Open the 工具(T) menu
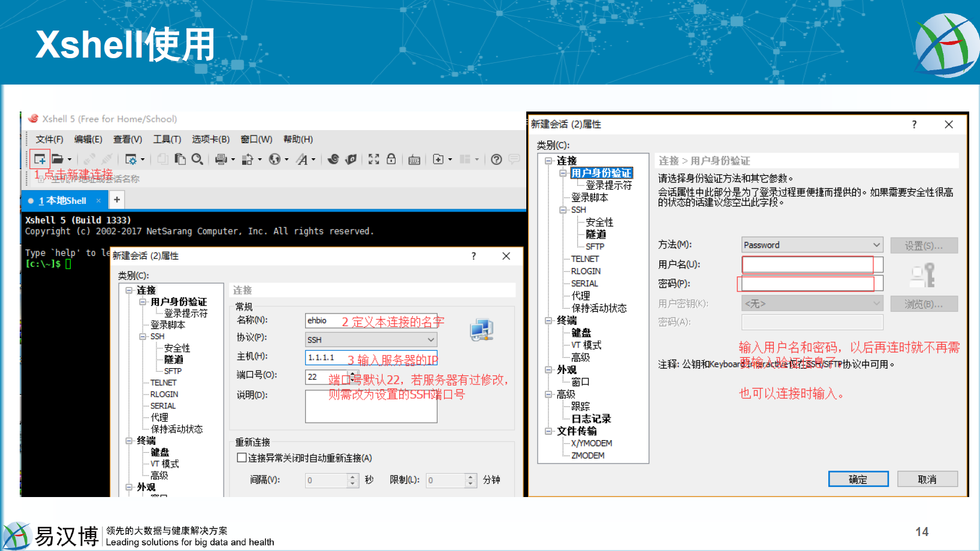980x551 pixels. click(x=167, y=139)
